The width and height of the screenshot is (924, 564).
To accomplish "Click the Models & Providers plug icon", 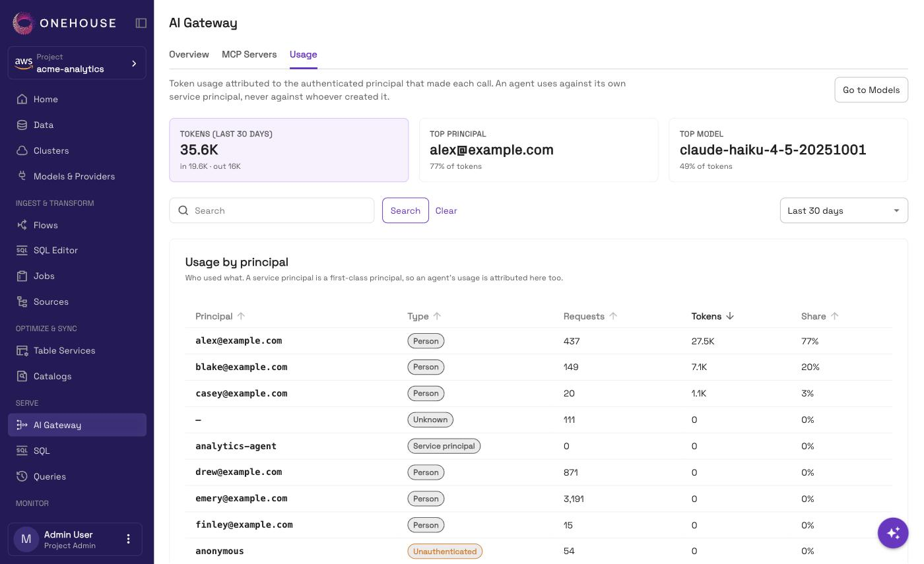I will click(x=22, y=176).
